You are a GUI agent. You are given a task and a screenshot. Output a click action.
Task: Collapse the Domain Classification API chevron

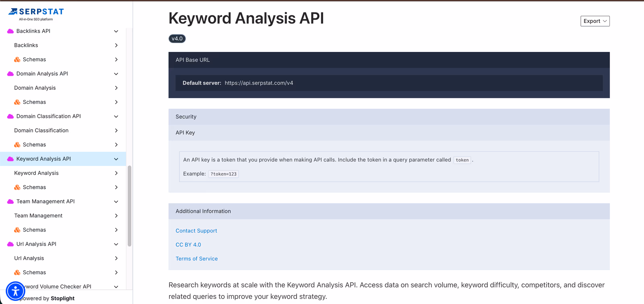point(116,116)
